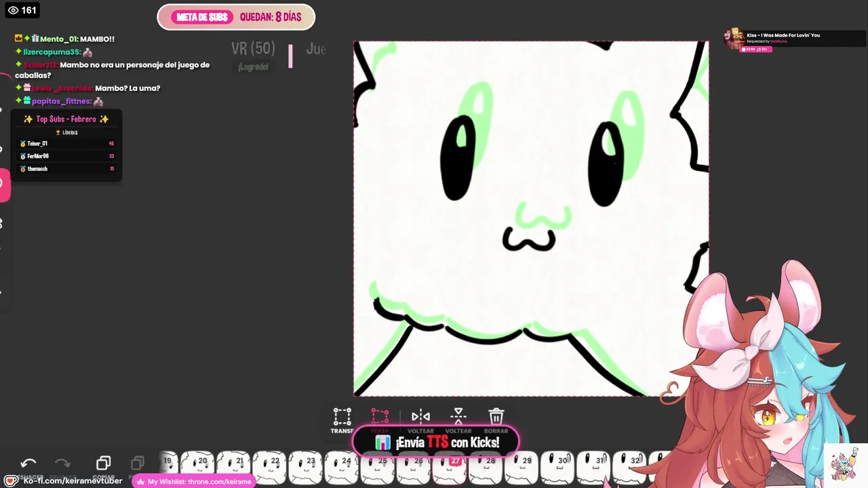Click pink progress bar beside VR (50)
The width and height of the screenshot is (868, 488).
(x=290, y=56)
